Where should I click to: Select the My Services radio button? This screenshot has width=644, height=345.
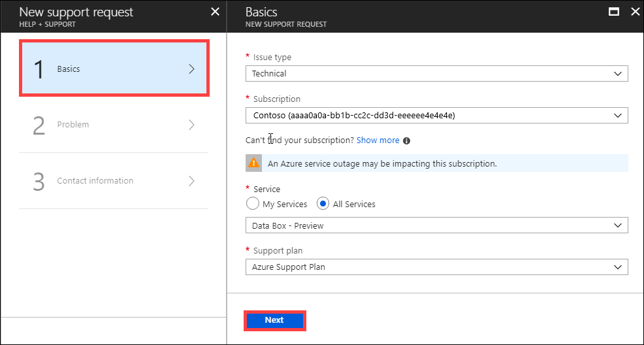coord(253,204)
